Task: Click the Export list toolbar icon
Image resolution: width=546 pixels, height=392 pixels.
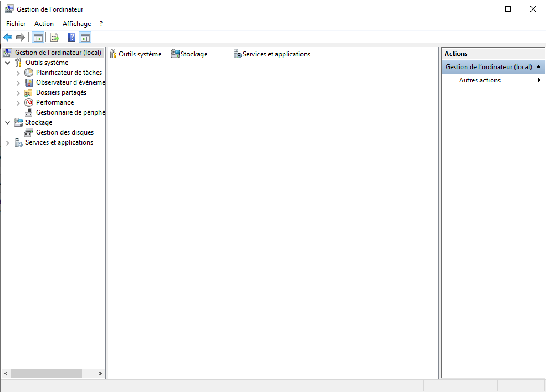Action: coord(55,37)
